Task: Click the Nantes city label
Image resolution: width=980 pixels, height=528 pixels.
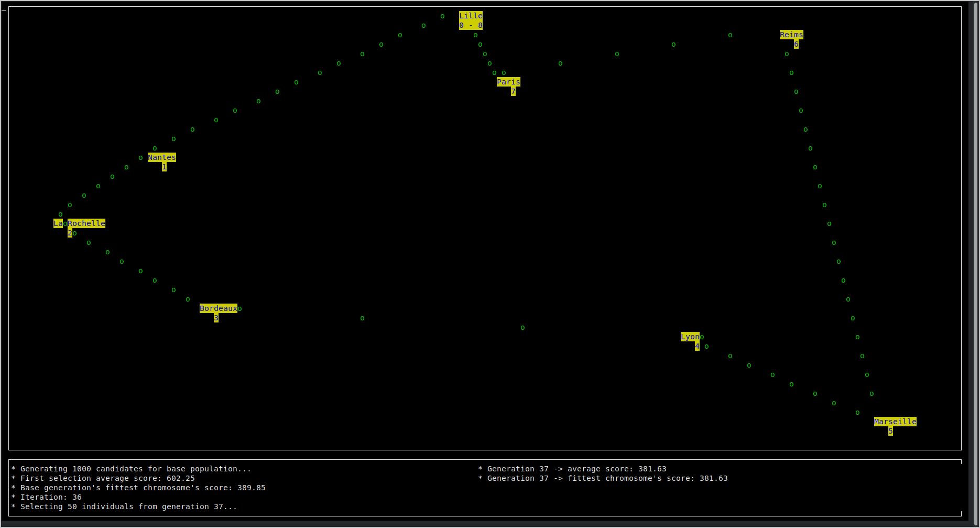Action: [x=162, y=157]
